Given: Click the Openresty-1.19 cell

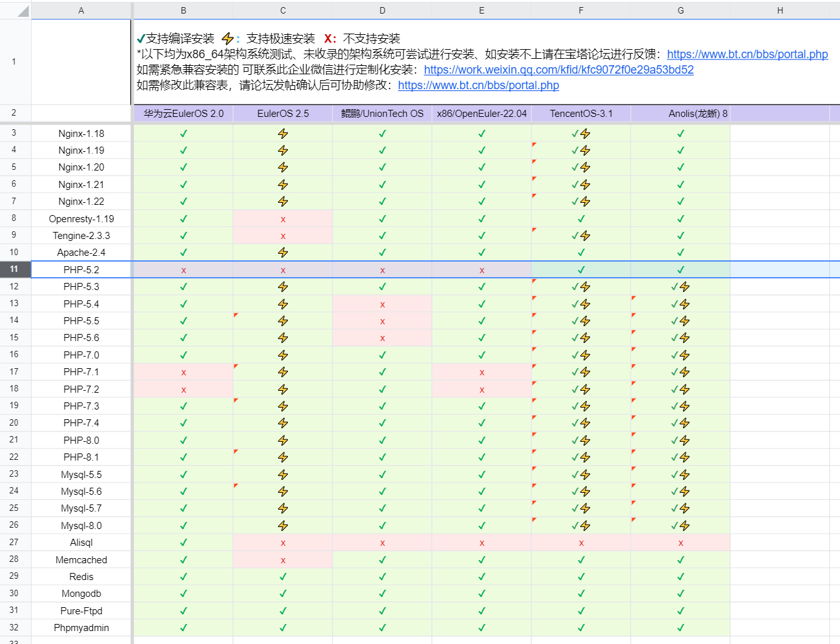Looking at the screenshot, I should (x=81, y=219).
